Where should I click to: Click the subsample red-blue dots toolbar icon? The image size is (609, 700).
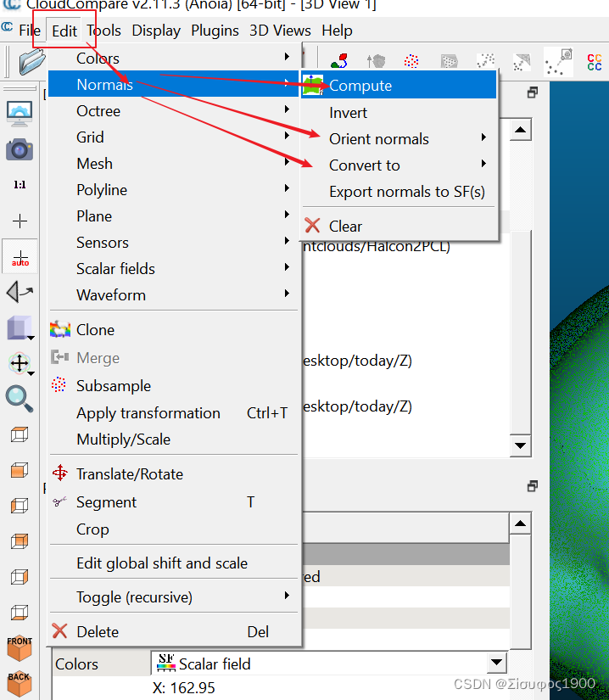click(411, 61)
